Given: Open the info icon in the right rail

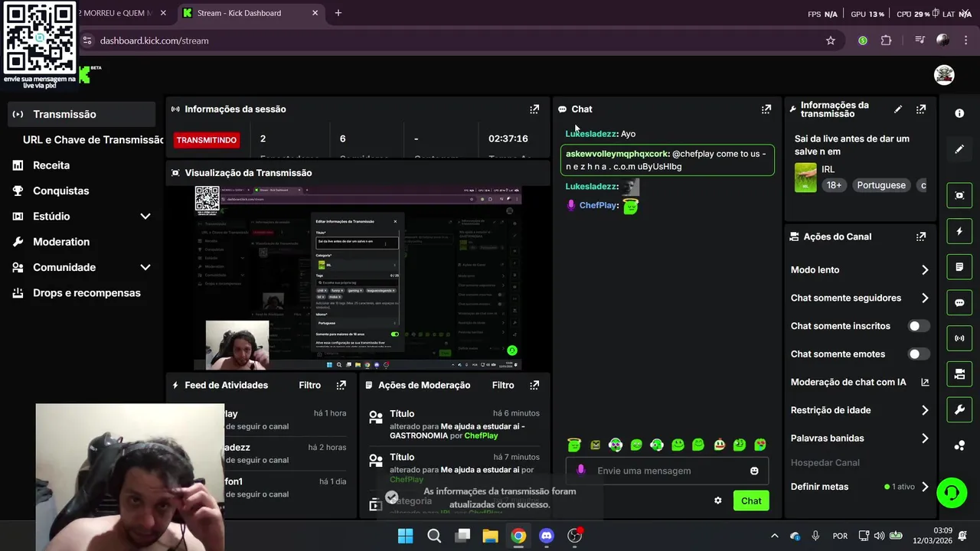Looking at the screenshot, I should [959, 113].
